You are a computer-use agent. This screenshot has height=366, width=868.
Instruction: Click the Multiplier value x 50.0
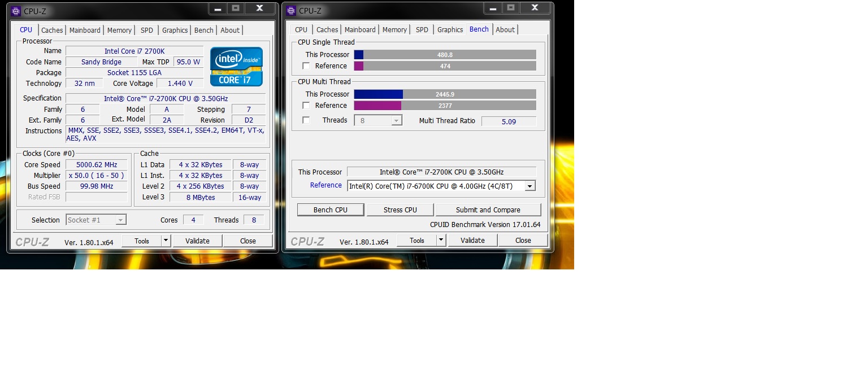point(97,176)
